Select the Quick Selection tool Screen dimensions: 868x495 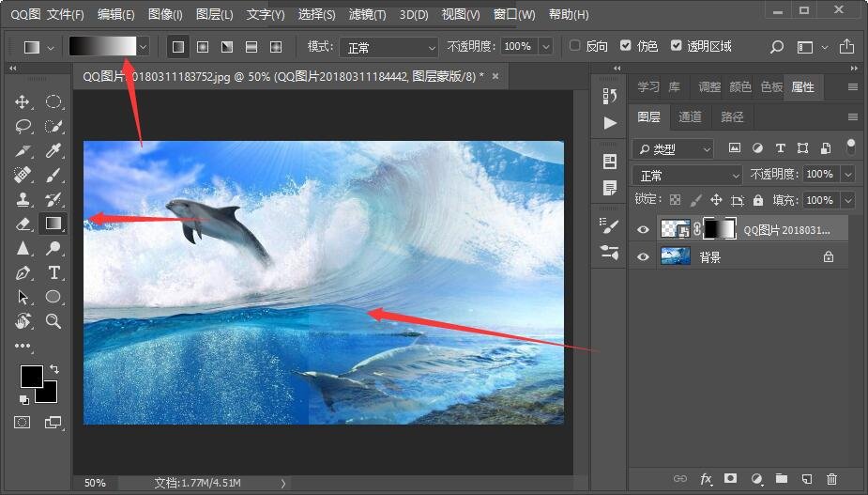[x=53, y=127]
